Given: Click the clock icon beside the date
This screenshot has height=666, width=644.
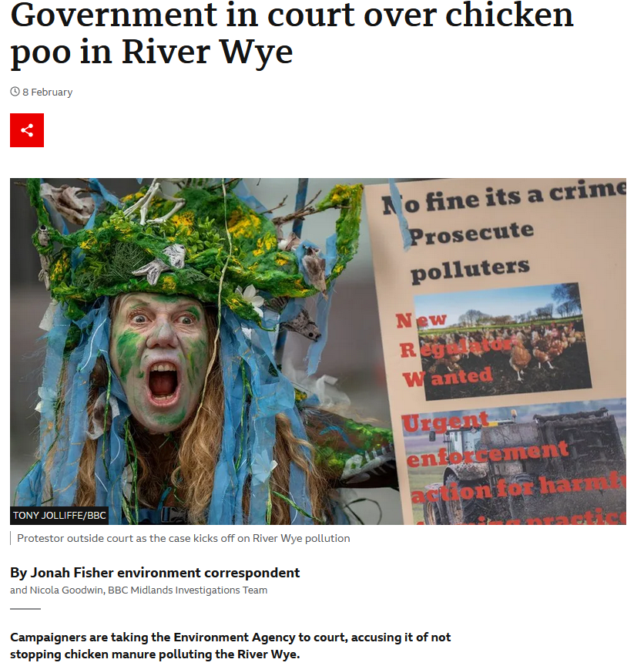Looking at the screenshot, I should tap(15, 92).
